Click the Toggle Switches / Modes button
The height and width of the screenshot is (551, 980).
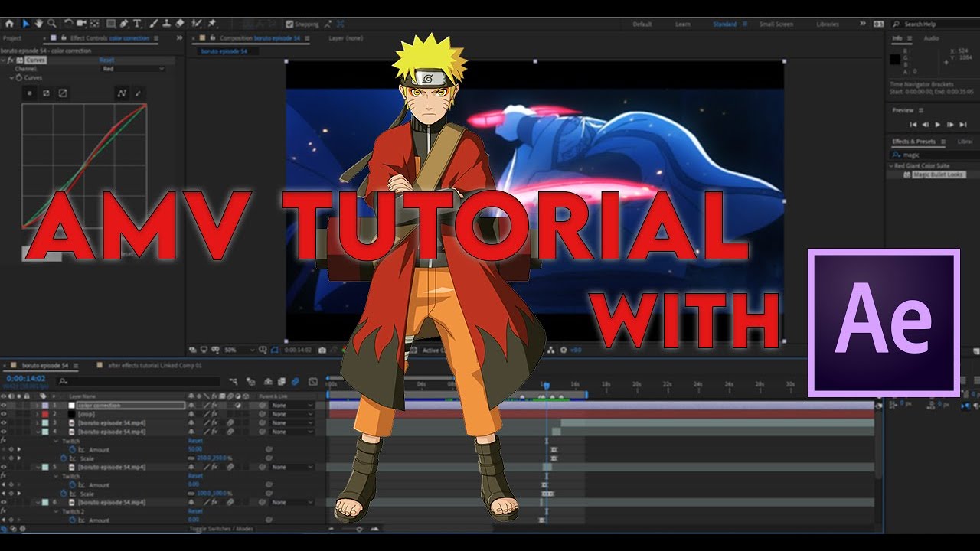(x=221, y=529)
